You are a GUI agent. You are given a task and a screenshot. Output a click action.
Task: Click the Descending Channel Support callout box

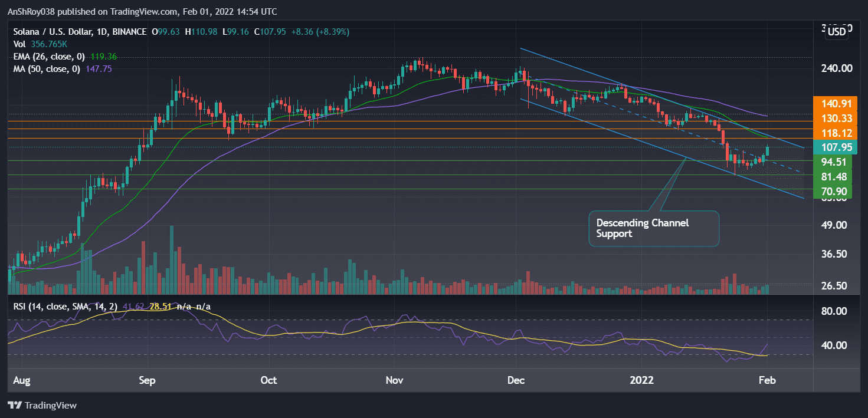[654, 228]
